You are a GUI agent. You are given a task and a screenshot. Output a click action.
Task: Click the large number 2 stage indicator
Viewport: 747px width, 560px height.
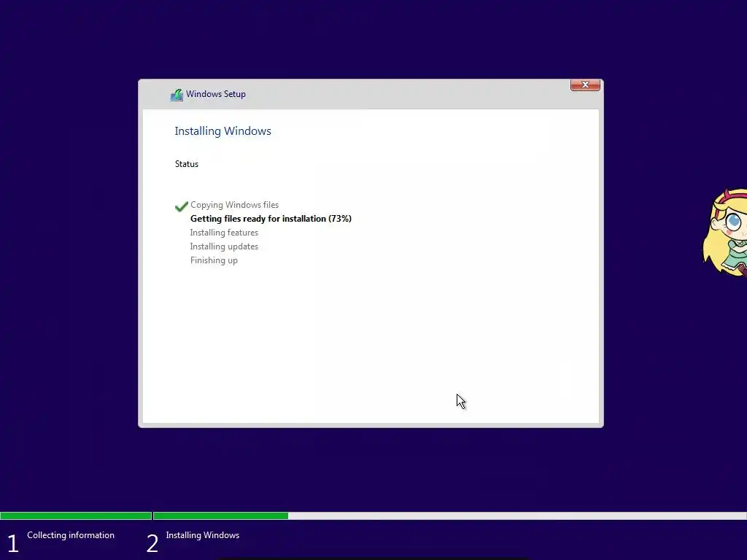click(152, 543)
